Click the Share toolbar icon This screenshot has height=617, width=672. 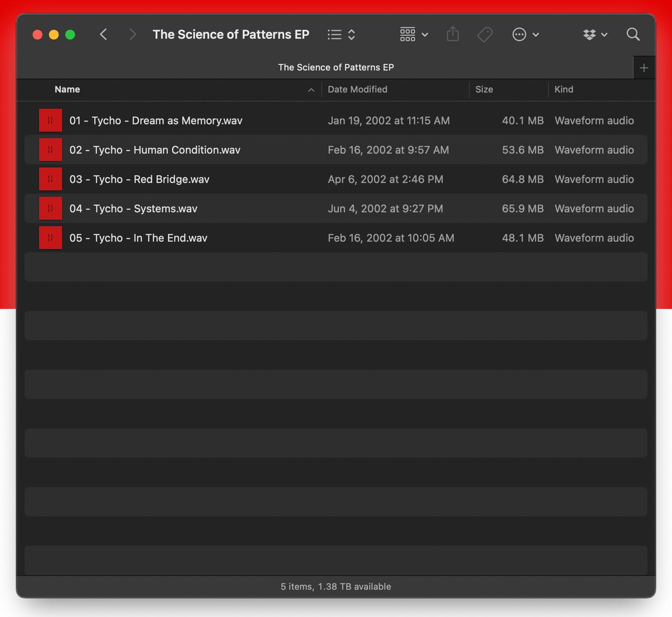pos(453,35)
